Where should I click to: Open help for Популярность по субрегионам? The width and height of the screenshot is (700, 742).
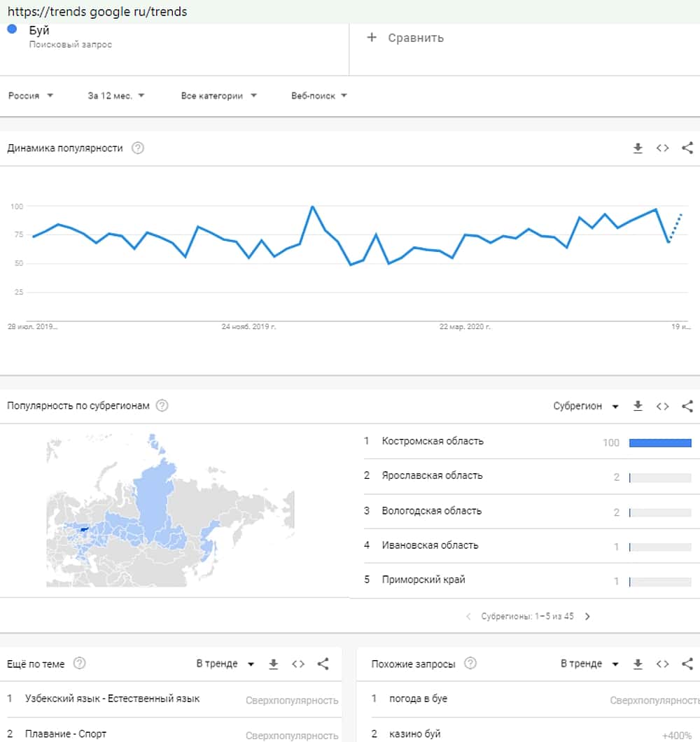click(x=162, y=405)
